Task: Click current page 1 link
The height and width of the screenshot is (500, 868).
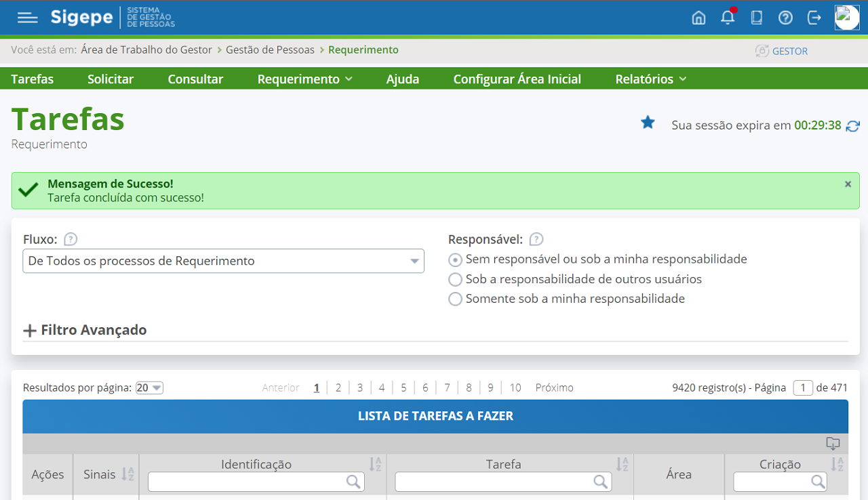Action: coord(317,388)
